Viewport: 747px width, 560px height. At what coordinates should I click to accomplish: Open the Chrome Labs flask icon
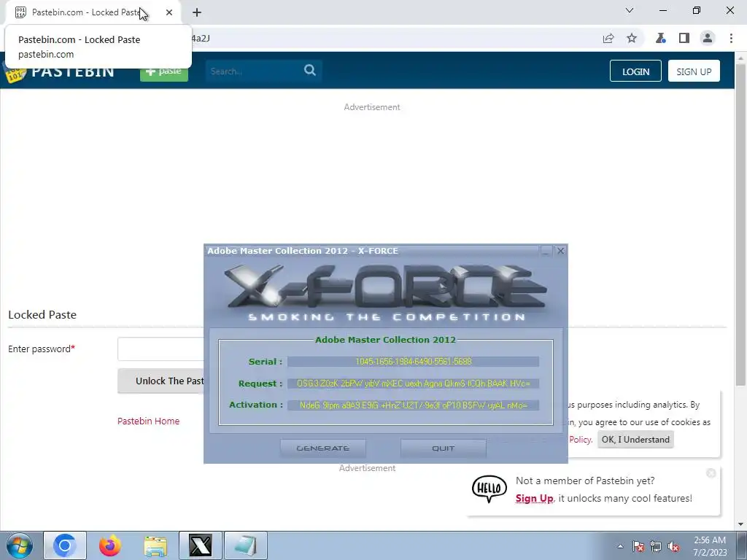pos(660,38)
